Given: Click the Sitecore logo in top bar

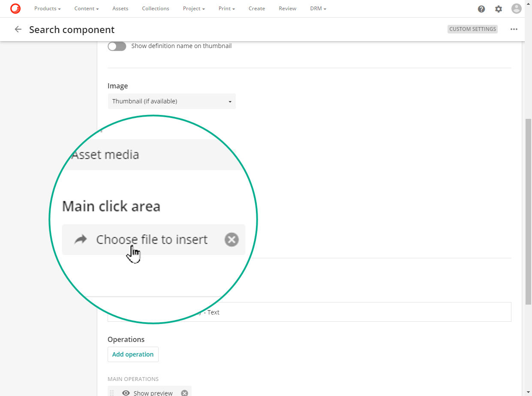Looking at the screenshot, I should click(15, 9).
